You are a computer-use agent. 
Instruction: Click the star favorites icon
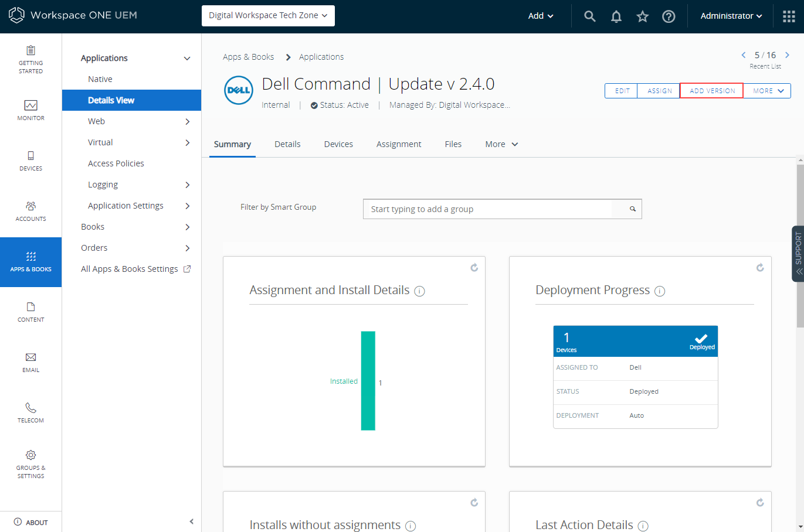point(643,16)
